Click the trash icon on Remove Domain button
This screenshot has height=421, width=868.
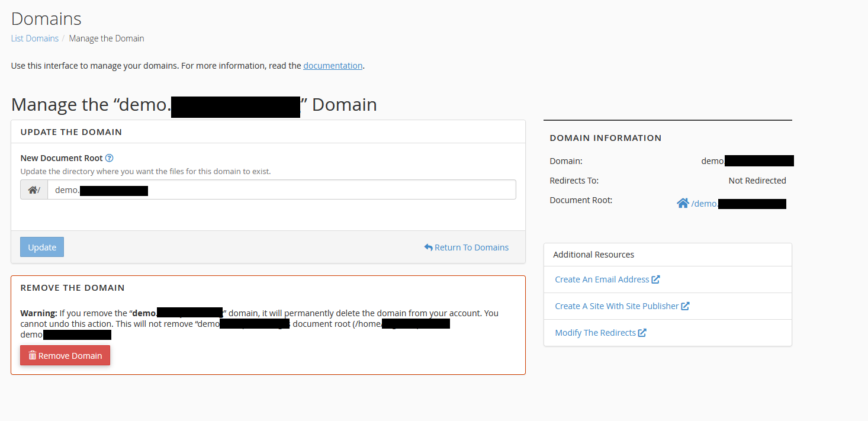click(33, 355)
